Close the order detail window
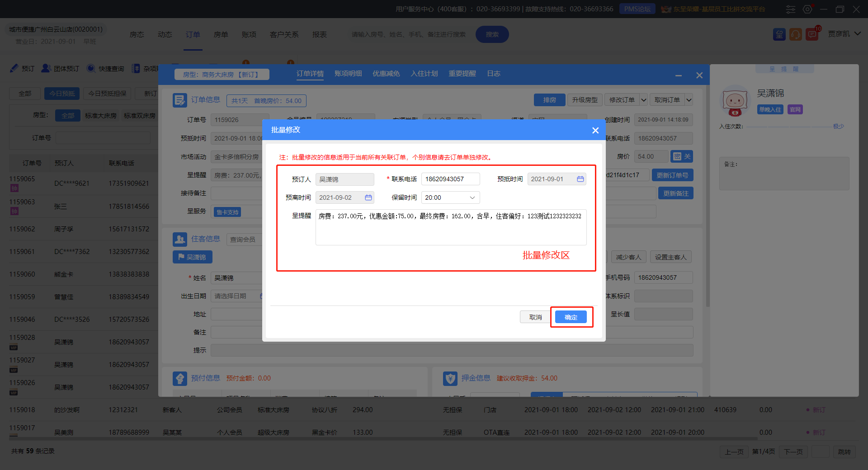This screenshot has width=868, height=470. pyautogui.click(x=699, y=75)
